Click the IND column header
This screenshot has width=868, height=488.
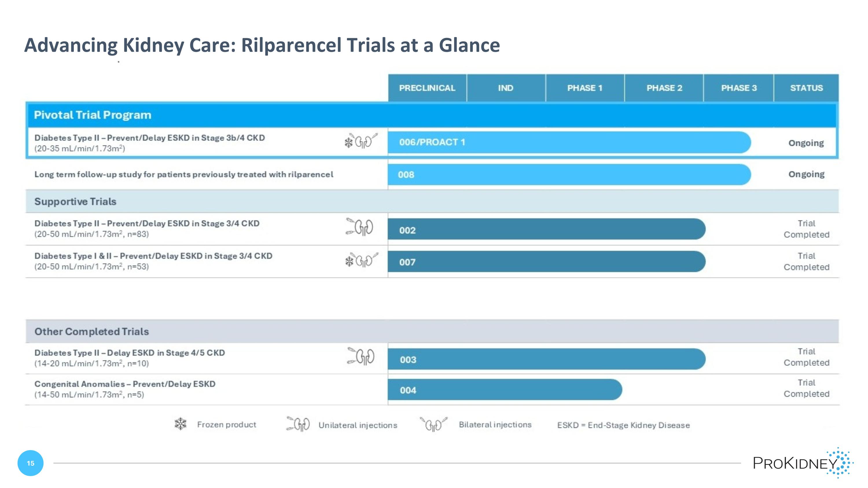pos(505,88)
